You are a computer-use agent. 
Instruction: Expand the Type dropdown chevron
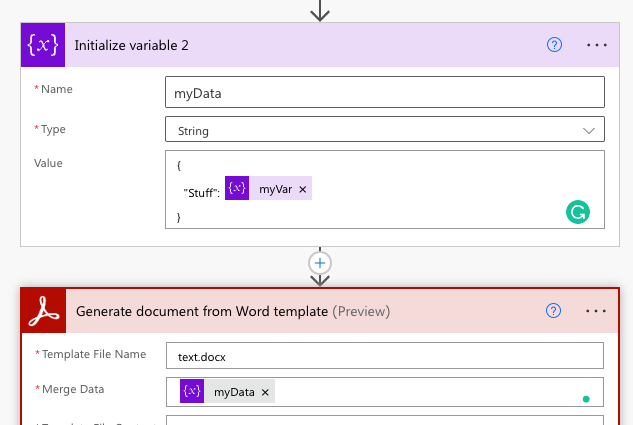[x=589, y=131]
